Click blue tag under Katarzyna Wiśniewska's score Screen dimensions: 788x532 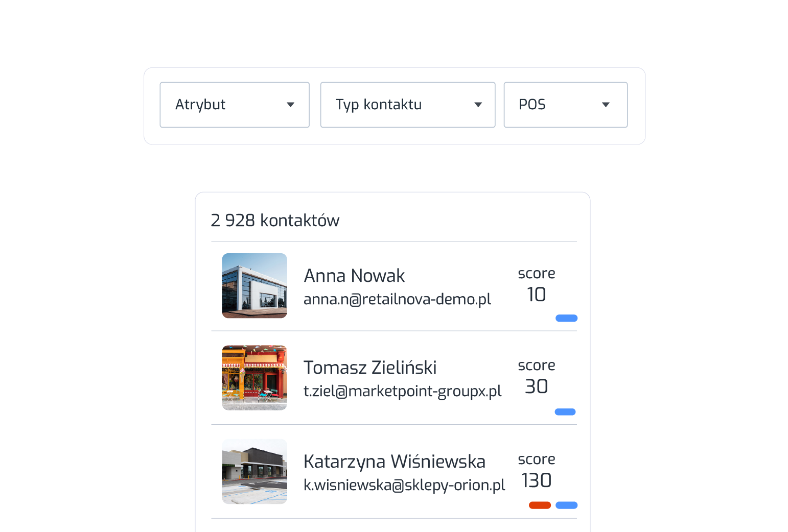coord(566,505)
